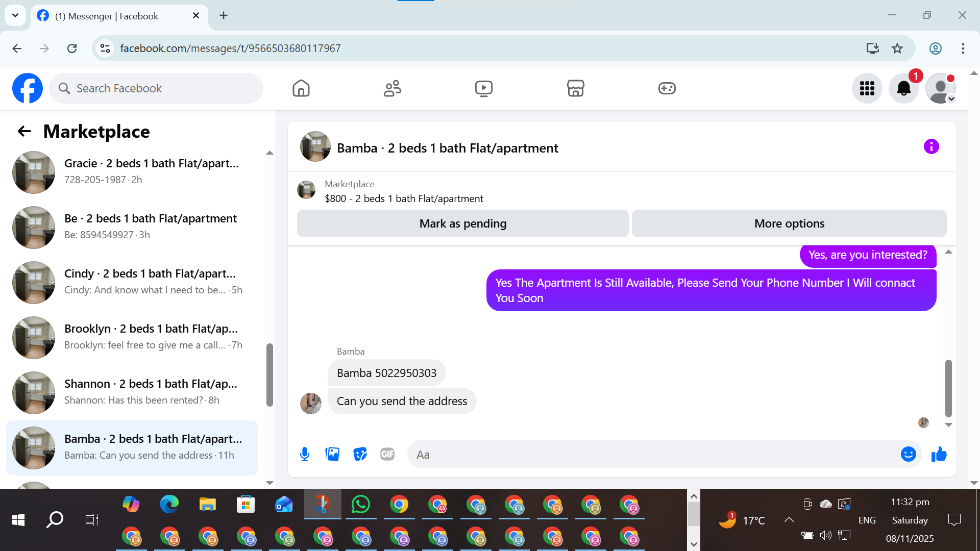Open conversation information icon

point(931,147)
